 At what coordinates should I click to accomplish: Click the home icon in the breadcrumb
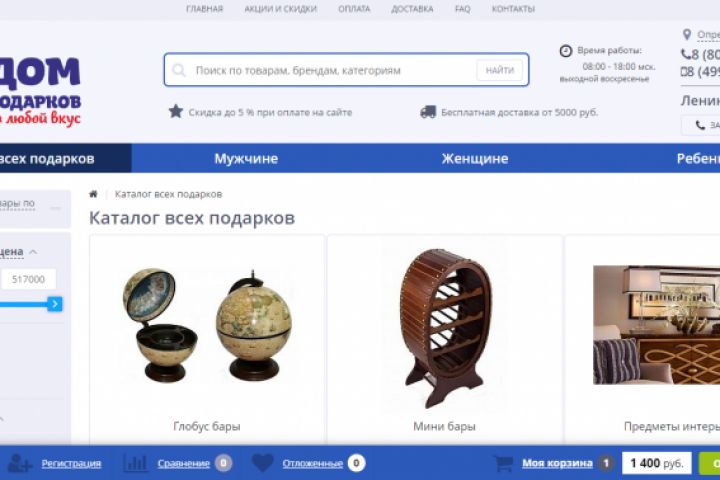click(x=93, y=194)
